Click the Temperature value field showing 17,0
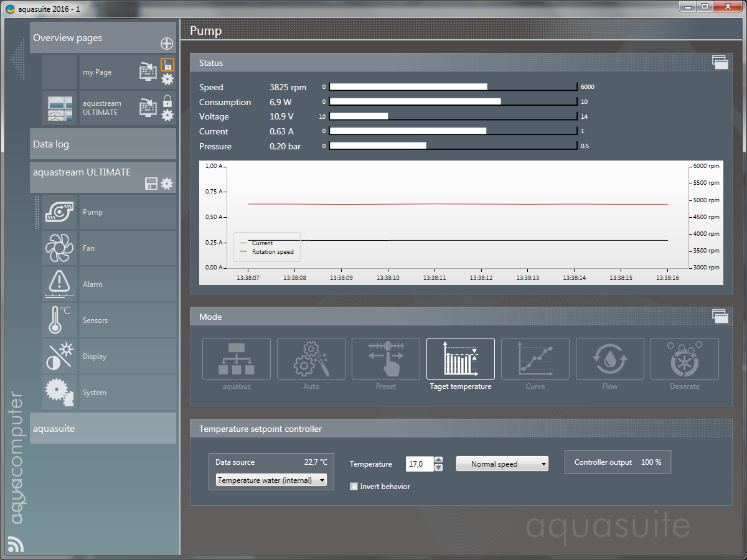Image resolution: width=747 pixels, height=560 pixels. point(420,464)
